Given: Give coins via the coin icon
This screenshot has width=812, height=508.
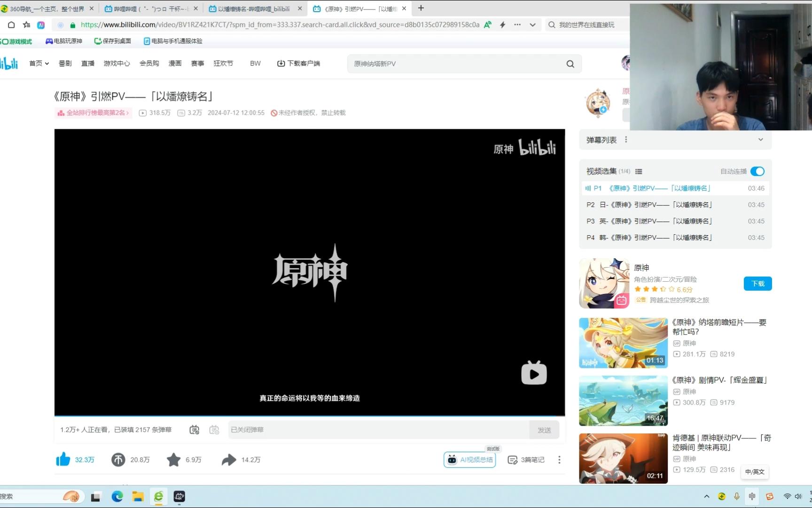Looking at the screenshot, I should coord(118,460).
